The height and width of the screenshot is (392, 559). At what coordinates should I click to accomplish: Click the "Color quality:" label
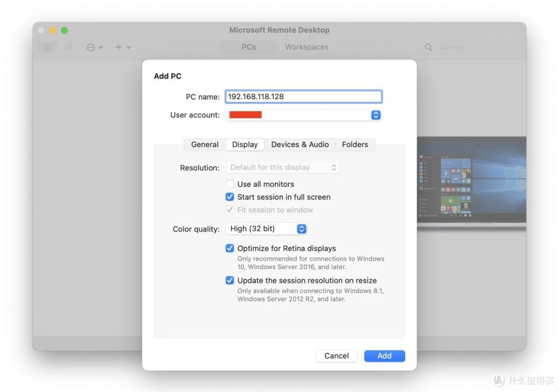click(x=196, y=229)
